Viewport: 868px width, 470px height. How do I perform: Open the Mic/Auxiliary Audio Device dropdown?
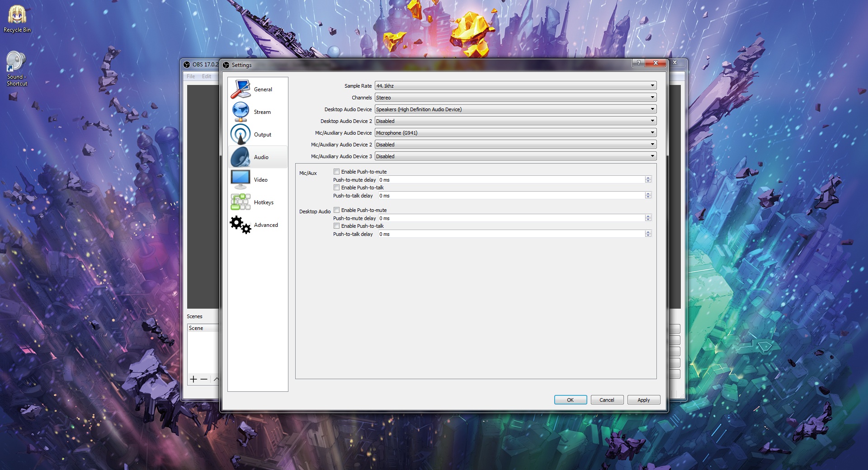coord(515,133)
